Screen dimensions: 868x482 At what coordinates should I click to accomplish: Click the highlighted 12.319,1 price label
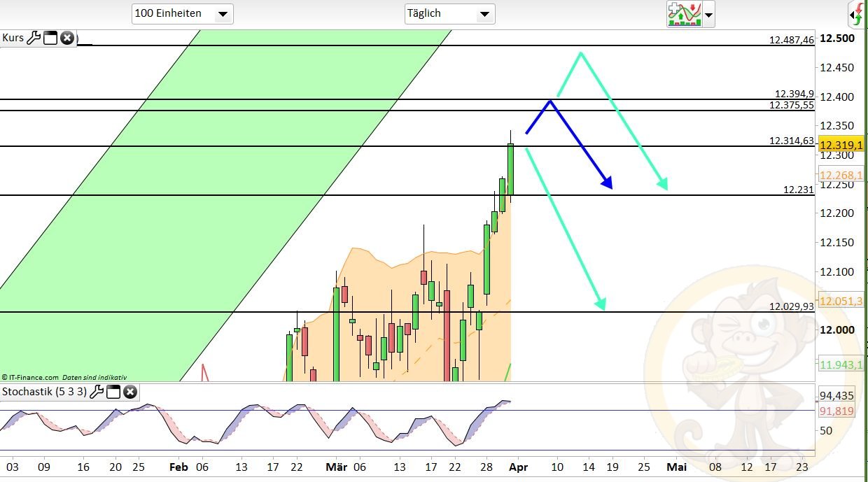tap(839, 144)
